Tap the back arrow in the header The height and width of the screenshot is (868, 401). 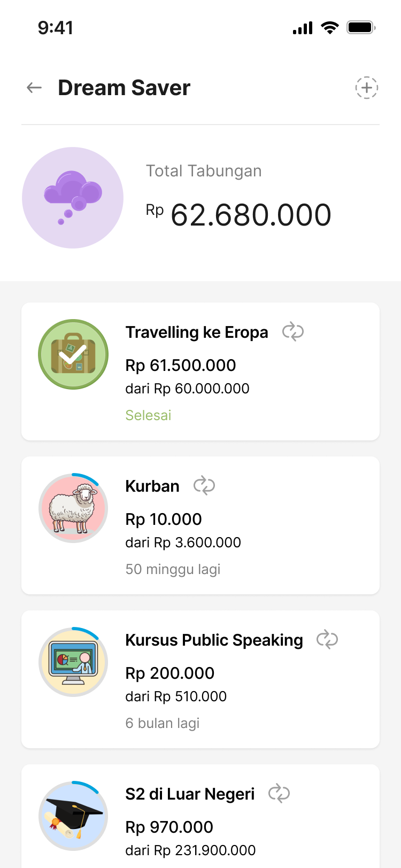pos(34,88)
